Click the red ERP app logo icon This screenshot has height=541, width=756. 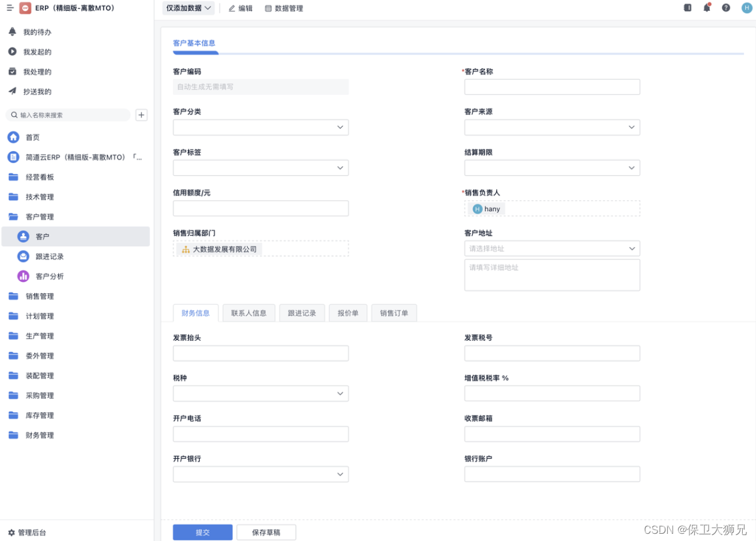[x=25, y=8]
